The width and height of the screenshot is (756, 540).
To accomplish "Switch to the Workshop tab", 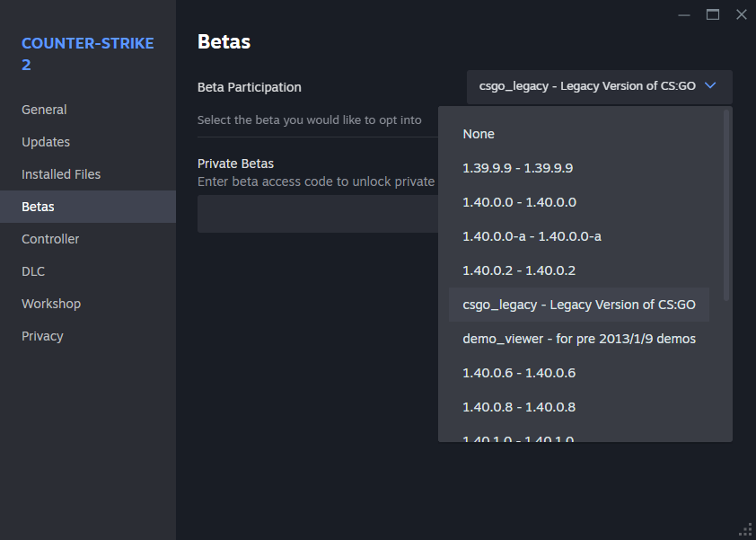I will point(88,304).
